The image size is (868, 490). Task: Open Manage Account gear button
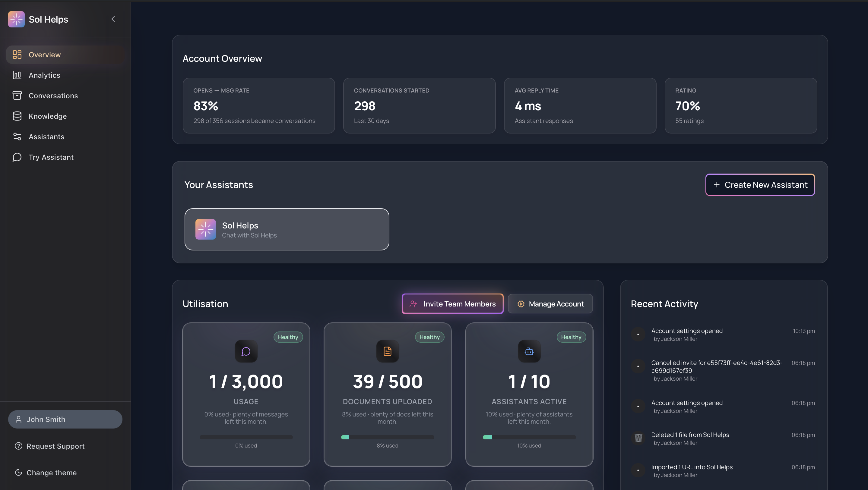[550, 304]
